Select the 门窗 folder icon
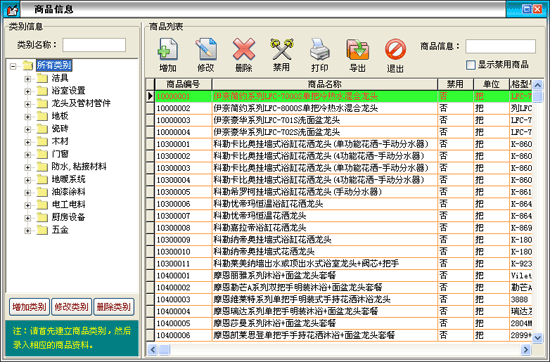This screenshot has width=550, height=362. click(42, 154)
